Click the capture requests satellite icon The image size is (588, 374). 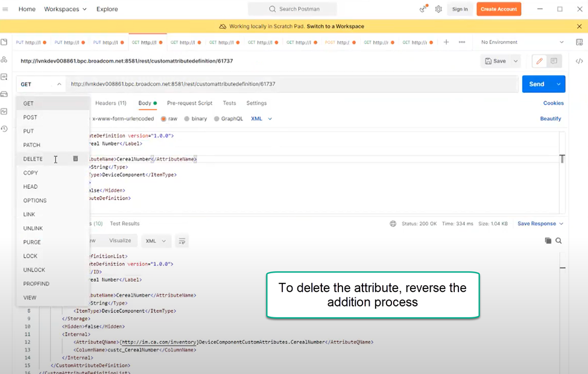point(423,8)
